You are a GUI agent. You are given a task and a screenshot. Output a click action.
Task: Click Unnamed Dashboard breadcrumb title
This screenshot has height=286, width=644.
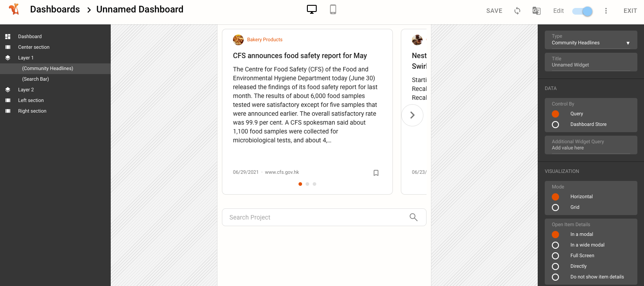click(140, 9)
